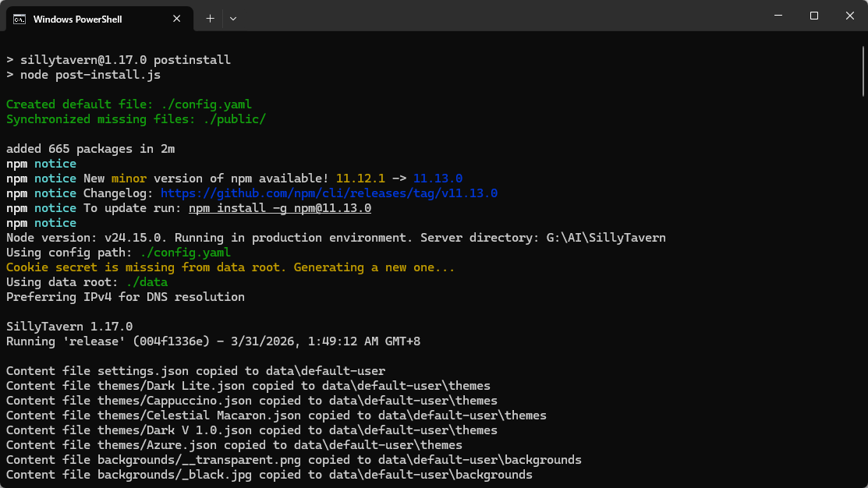Click 'Synchronized missing files: ./public/' text
Viewport: 868px width, 488px height.
pyautogui.click(x=136, y=119)
